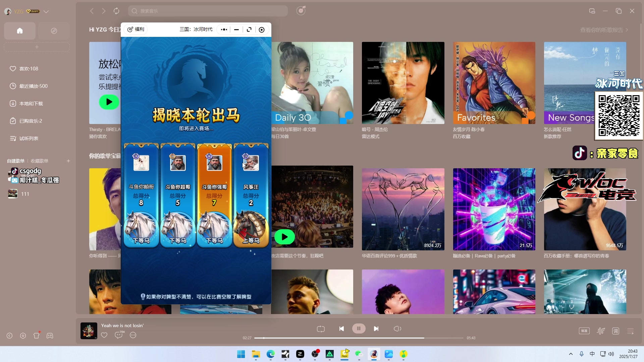This screenshot has height=362, width=644.
Task: Select the 风筝汪 上等马 card
Action: coord(251,195)
